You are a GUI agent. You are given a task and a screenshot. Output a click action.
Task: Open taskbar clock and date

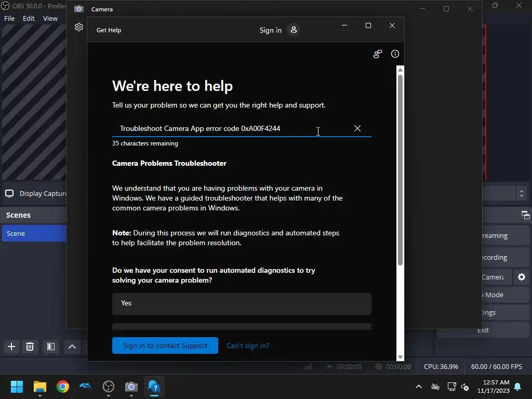(494, 387)
